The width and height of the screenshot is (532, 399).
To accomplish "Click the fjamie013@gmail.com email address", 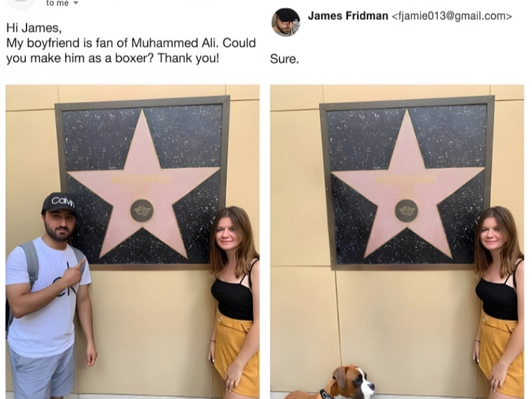I will (x=452, y=16).
